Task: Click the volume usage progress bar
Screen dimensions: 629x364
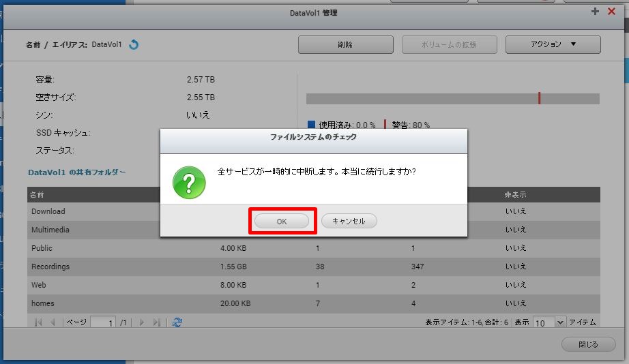Action: tap(452, 99)
